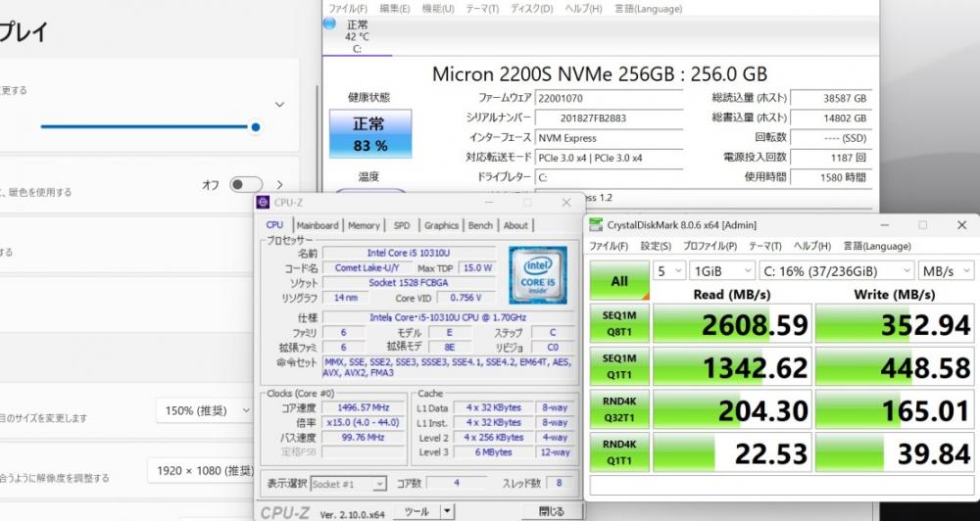Click the Intel Core i5 10310U name field
The height and width of the screenshot is (521, 980).
[x=409, y=253]
